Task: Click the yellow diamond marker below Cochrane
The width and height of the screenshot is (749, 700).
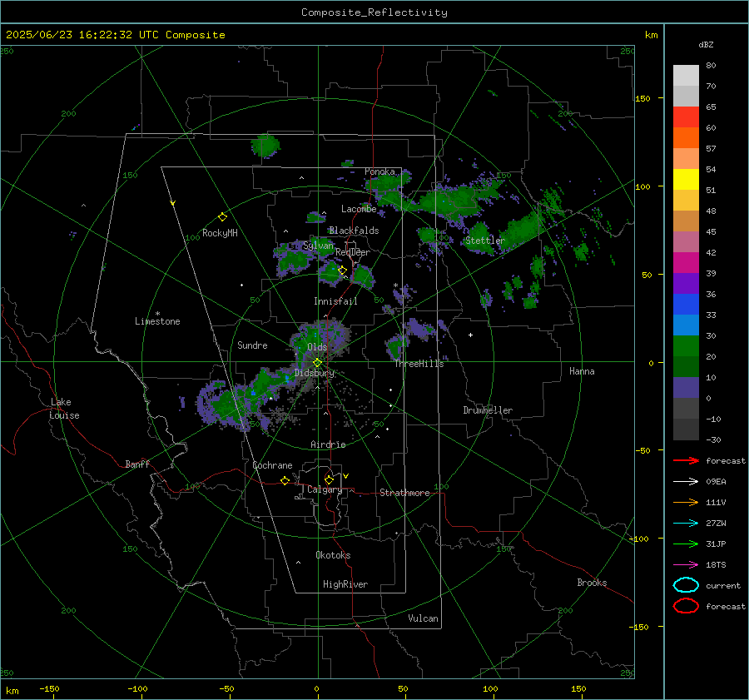Action: pyautogui.click(x=285, y=480)
